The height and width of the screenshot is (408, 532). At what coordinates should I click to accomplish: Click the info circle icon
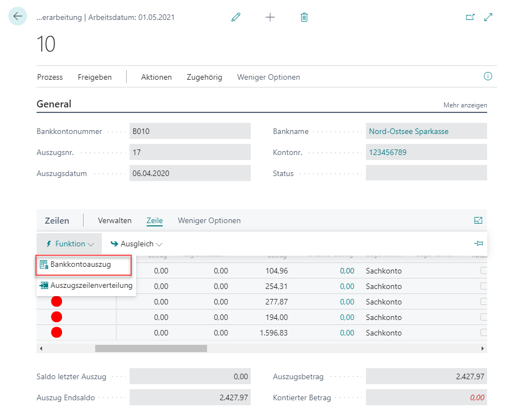tap(488, 76)
